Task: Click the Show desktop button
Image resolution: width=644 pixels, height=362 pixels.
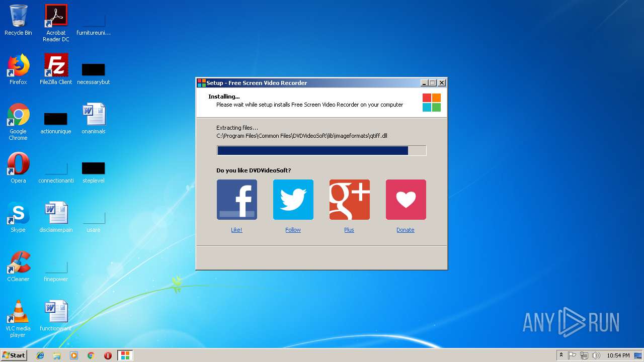Action: (638, 355)
